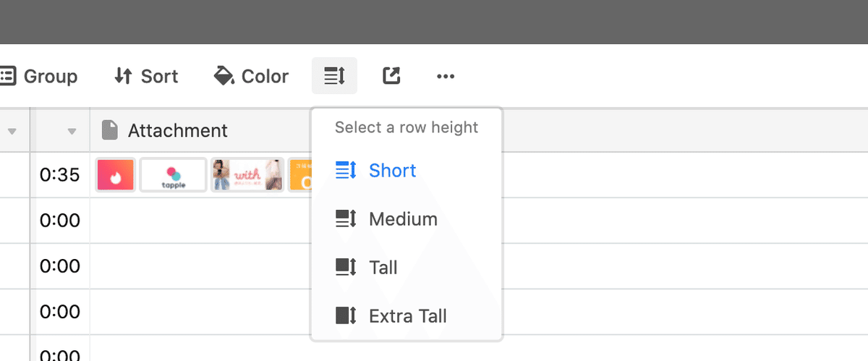Click the Attachment field file icon
Image resolution: width=868 pixels, height=361 pixels.
[x=109, y=130]
